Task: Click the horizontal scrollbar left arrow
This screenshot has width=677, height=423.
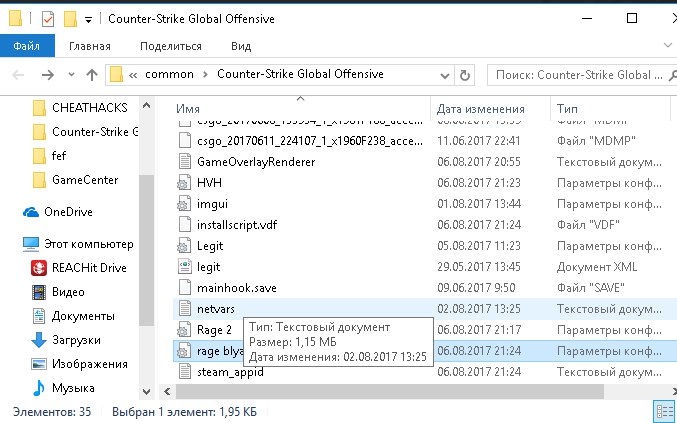Action: (167, 392)
